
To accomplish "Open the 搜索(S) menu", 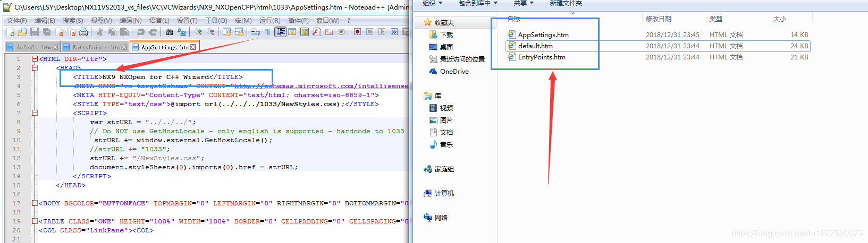I will click(73, 21).
